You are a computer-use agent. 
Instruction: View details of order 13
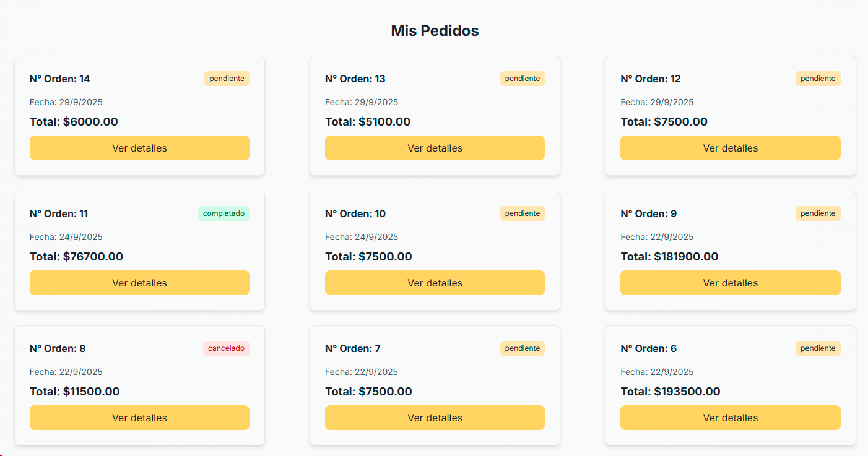tap(435, 148)
